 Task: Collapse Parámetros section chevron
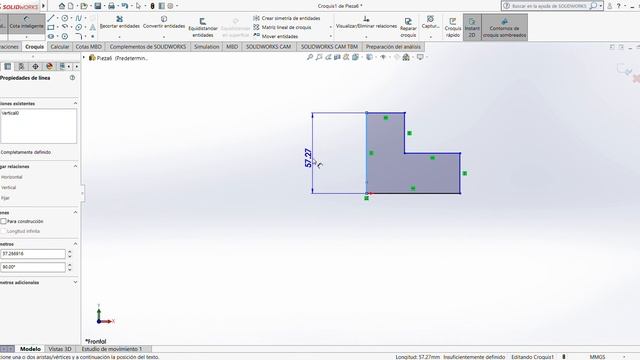pyautogui.click(x=75, y=244)
